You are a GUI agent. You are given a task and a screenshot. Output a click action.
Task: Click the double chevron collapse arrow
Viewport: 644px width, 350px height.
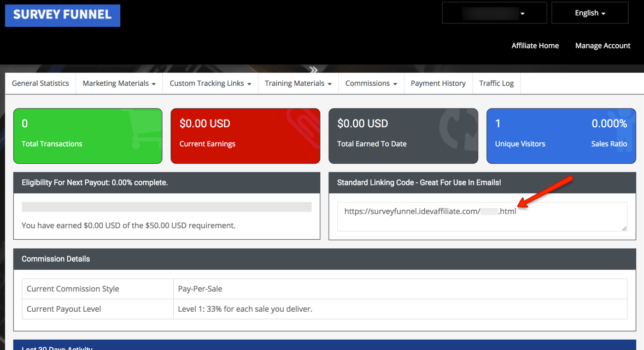313,70
